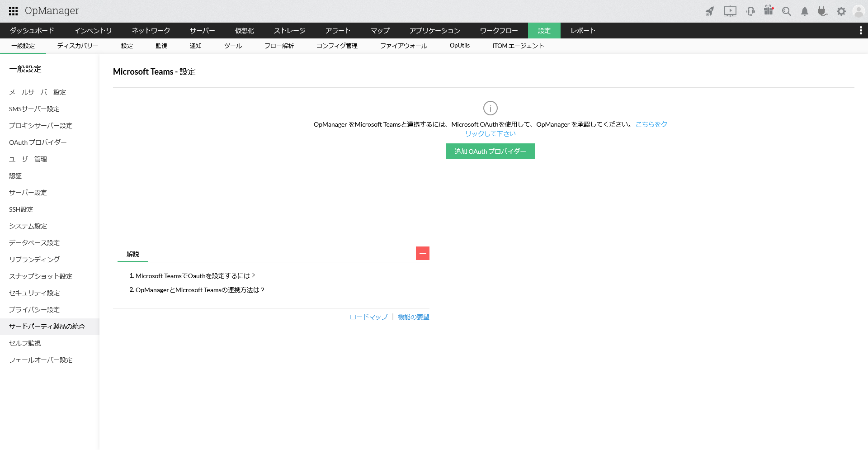Switch to the 一般設定 sub-tab
Viewport: 868px width, 450px height.
pos(23,46)
